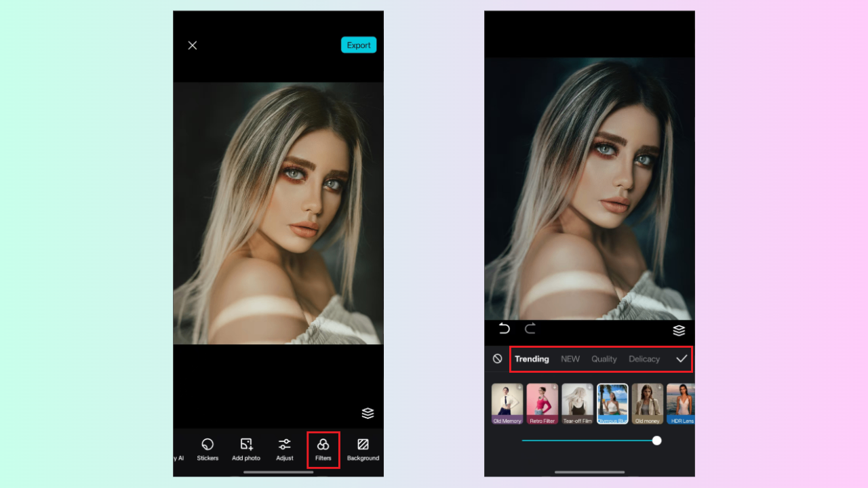Set filter intensity with the slider
This screenshot has width=868, height=488.
coord(656,441)
